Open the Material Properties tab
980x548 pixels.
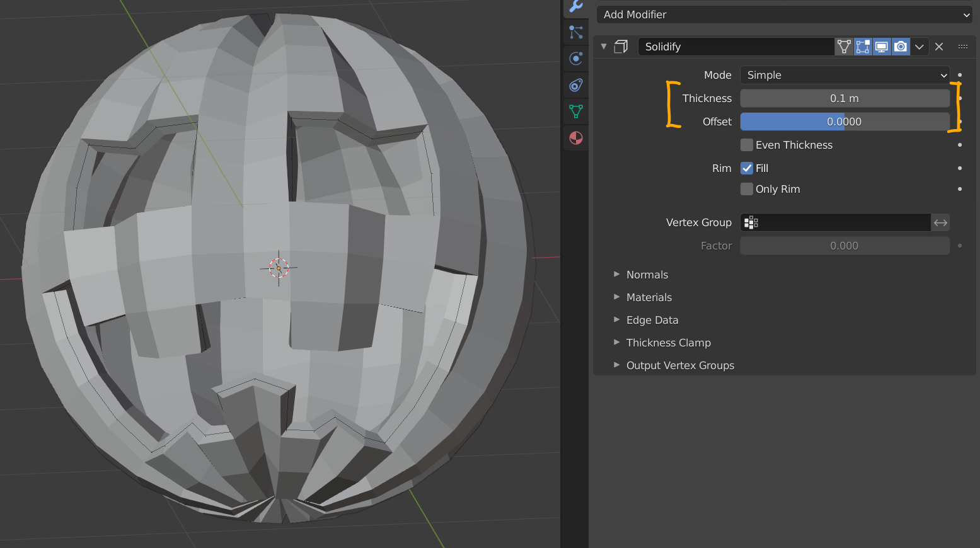[x=575, y=137]
